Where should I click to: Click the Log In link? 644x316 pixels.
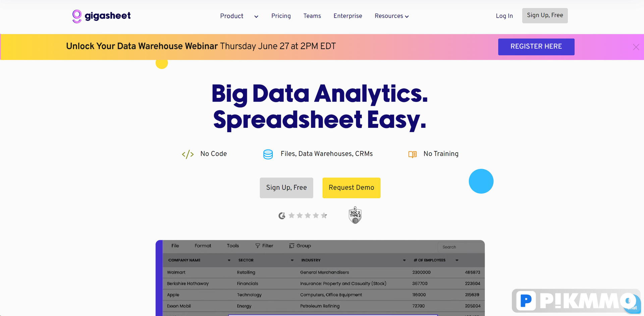tap(504, 16)
